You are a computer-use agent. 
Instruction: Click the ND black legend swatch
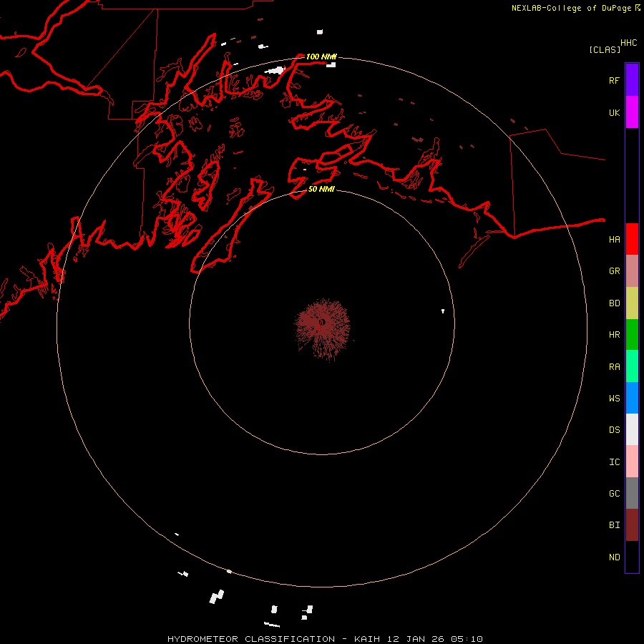coord(632,557)
